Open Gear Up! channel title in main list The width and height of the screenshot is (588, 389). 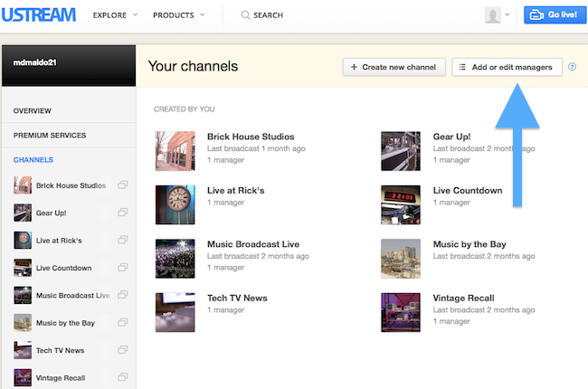click(451, 137)
